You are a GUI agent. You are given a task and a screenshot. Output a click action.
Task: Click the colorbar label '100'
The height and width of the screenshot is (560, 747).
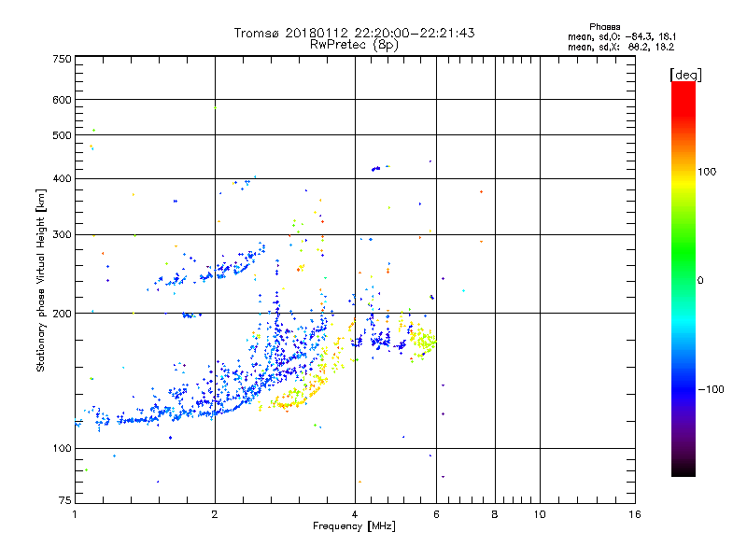(707, 172)
